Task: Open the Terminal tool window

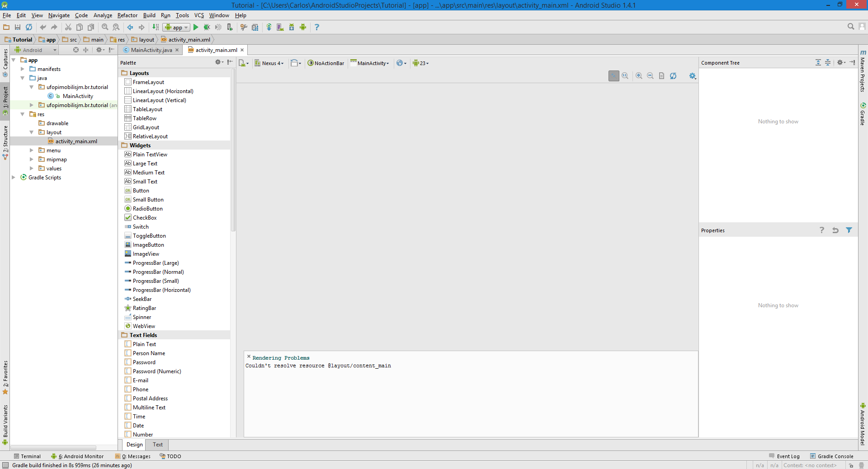Action: [x=27, y=456]
